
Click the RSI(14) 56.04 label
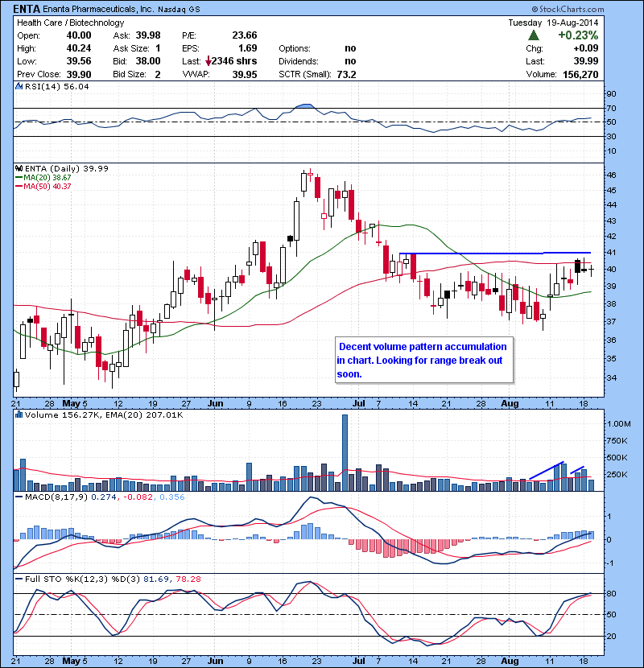[57, 86]
